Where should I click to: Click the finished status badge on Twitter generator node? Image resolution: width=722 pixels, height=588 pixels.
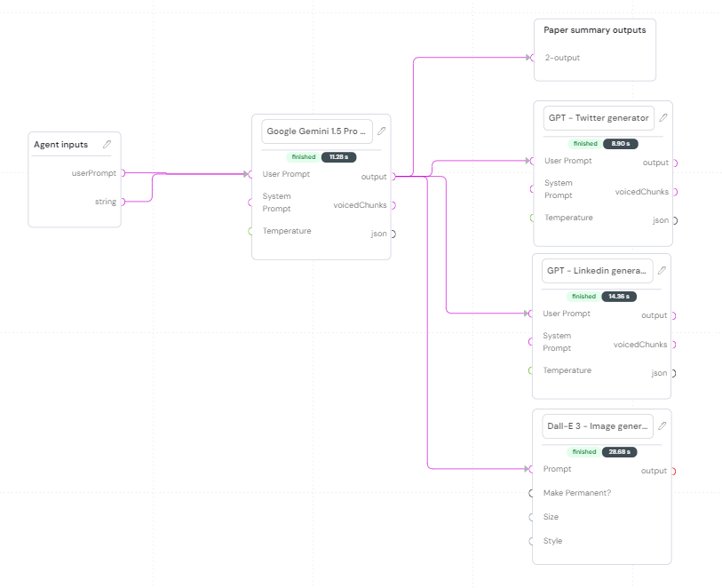pos(585,144)
